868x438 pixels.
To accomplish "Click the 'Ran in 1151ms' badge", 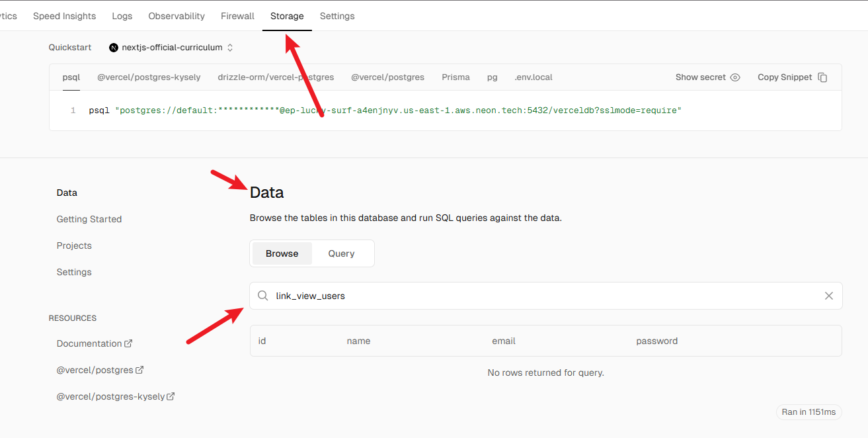I will tap(809, 412).
